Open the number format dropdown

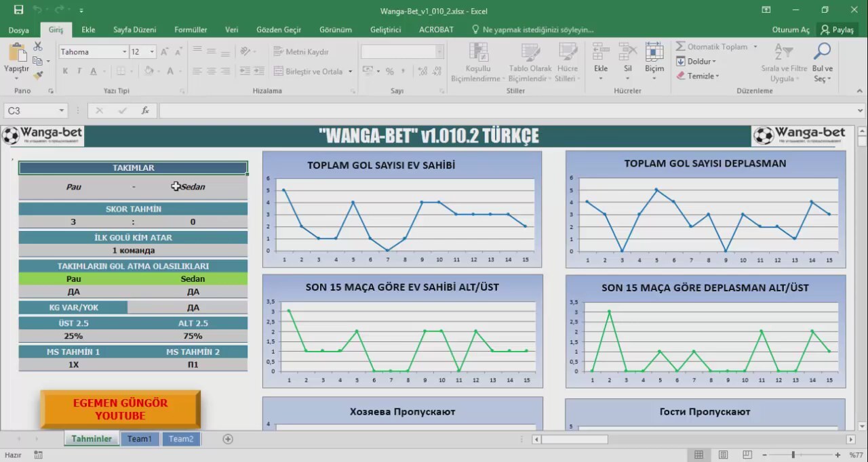(439, 51)
